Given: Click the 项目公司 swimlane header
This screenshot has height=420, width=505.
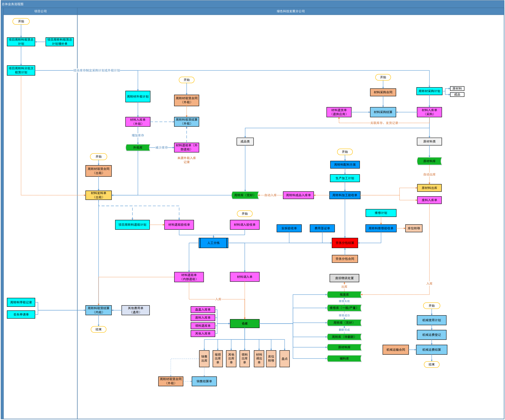Looking at the screenshot, I should [40, 11].
